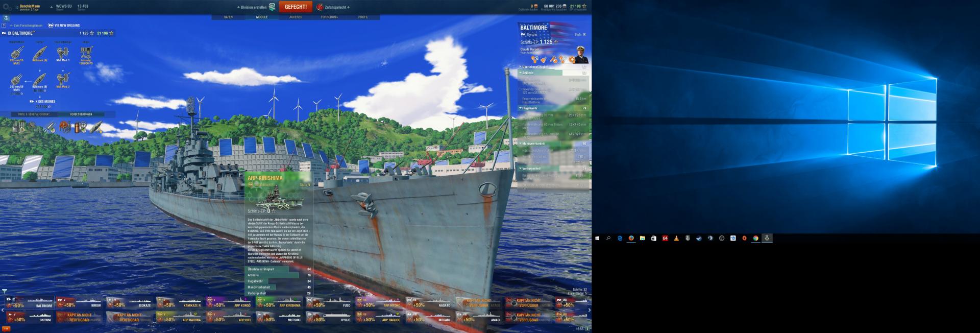This screenshot has width=980, height=333.
Task: Switch to the ÄUSSERES tab
Action: [296, 17]
